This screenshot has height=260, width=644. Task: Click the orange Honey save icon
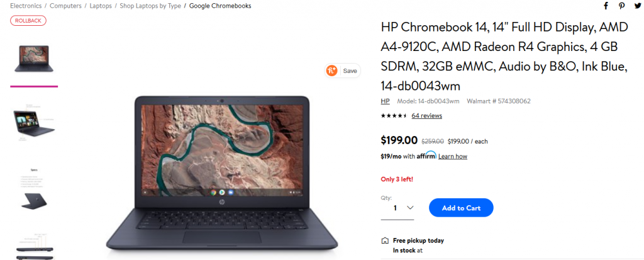332,71
